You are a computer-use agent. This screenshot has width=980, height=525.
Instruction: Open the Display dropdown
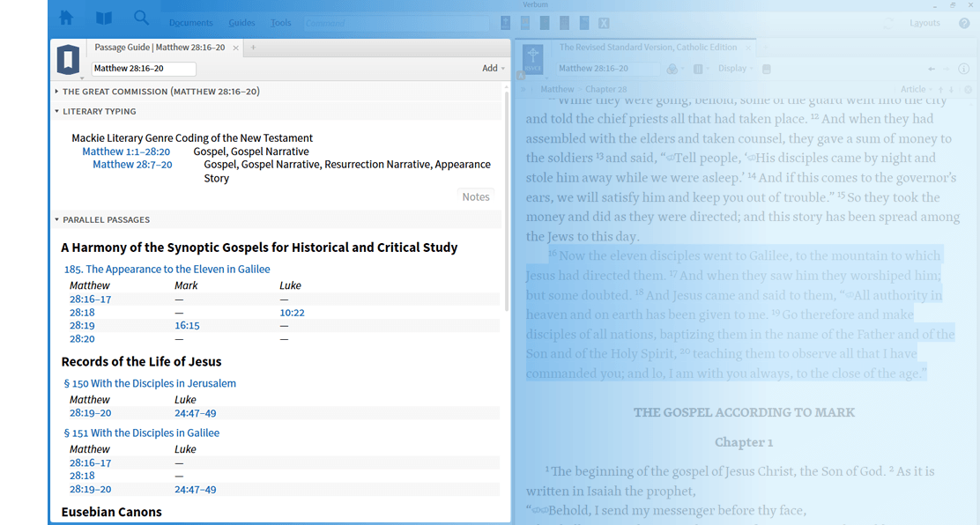point(736,69)
